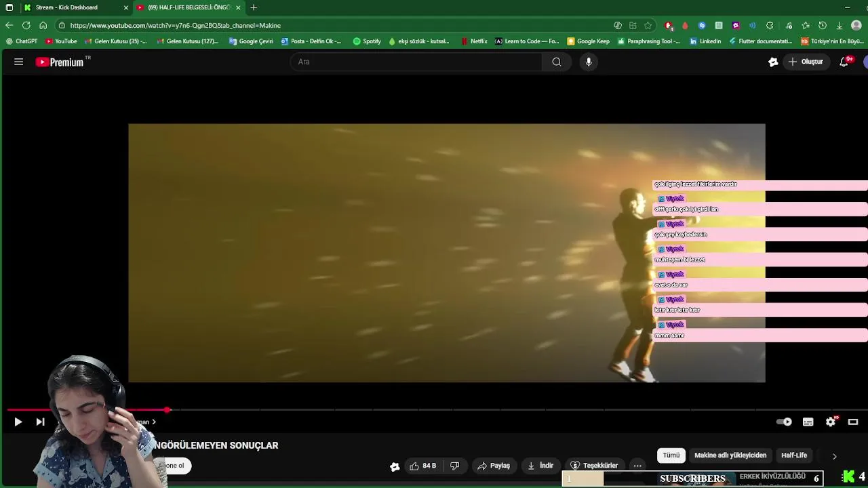
Task: Close the Kick Dashboard tab
Action: click(x=125, y=7)
